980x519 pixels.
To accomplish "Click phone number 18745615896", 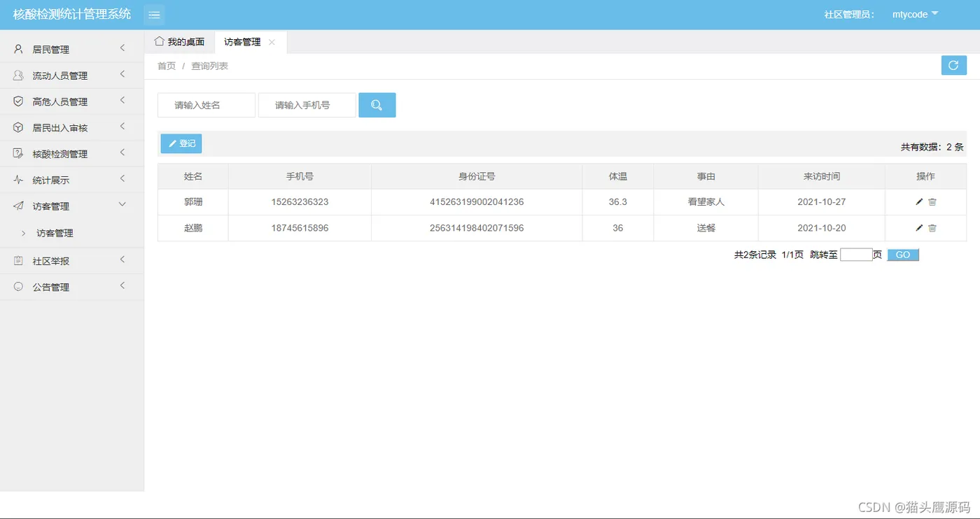I will pyautogui.click(x=300, y=228).
